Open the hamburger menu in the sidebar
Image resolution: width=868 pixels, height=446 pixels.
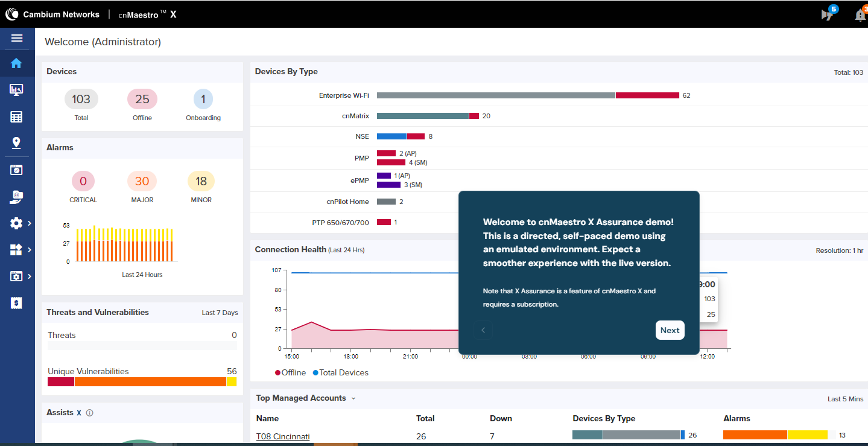(17, 38)
